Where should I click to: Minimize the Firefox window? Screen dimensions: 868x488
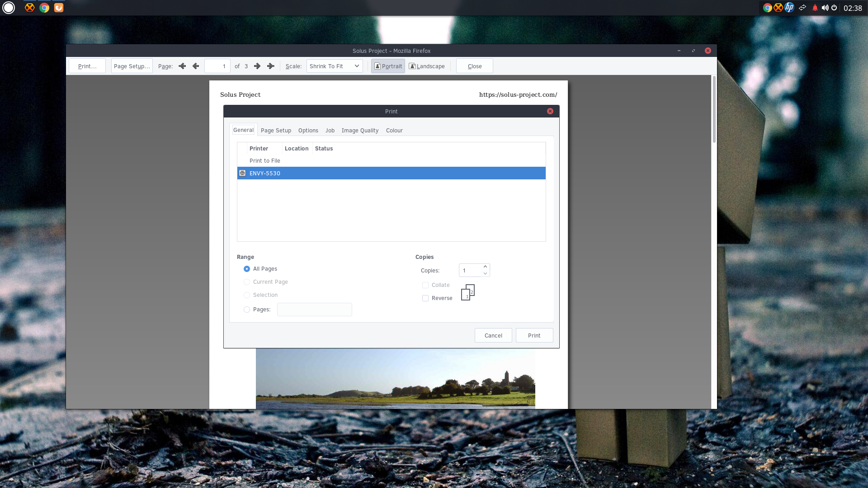[679, 51]
